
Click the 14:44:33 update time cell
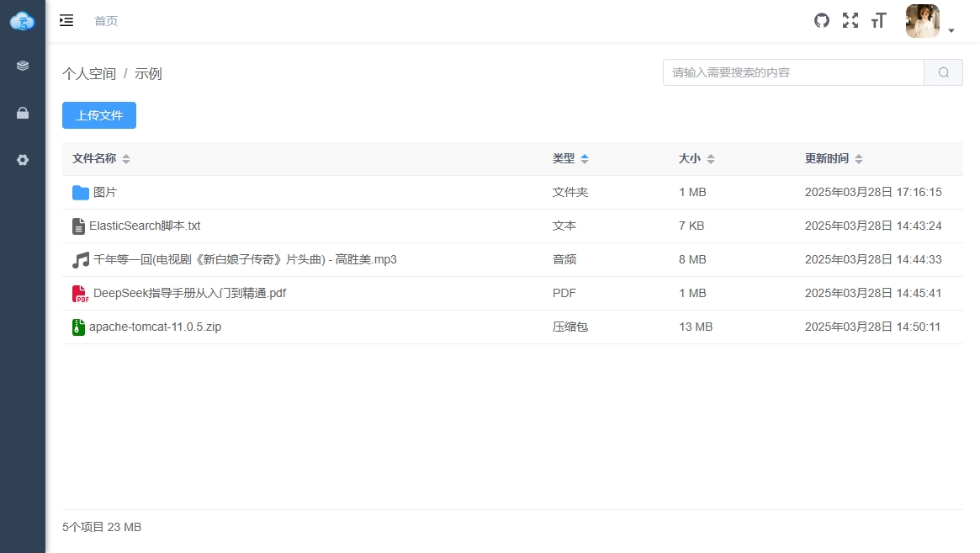coord(873,259)
